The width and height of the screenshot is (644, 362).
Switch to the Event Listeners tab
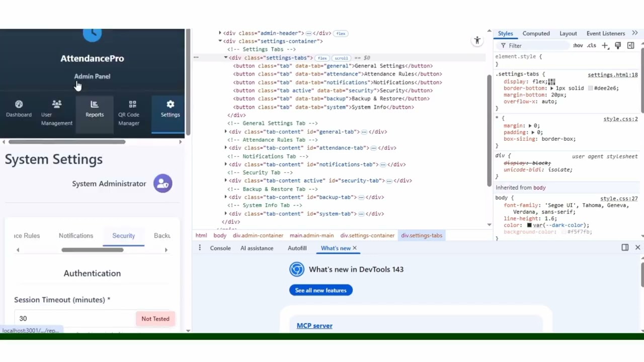click(606, 34)
